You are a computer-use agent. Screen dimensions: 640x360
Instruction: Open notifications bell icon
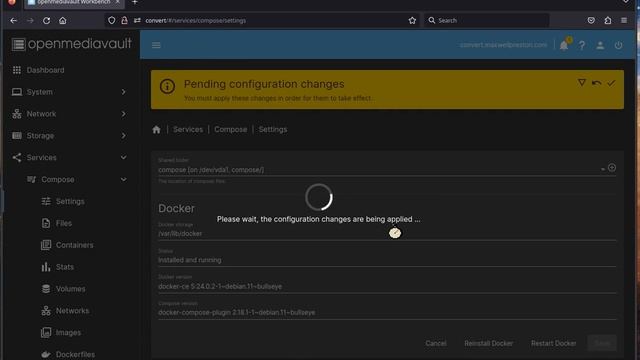click(x=564, y=45)
